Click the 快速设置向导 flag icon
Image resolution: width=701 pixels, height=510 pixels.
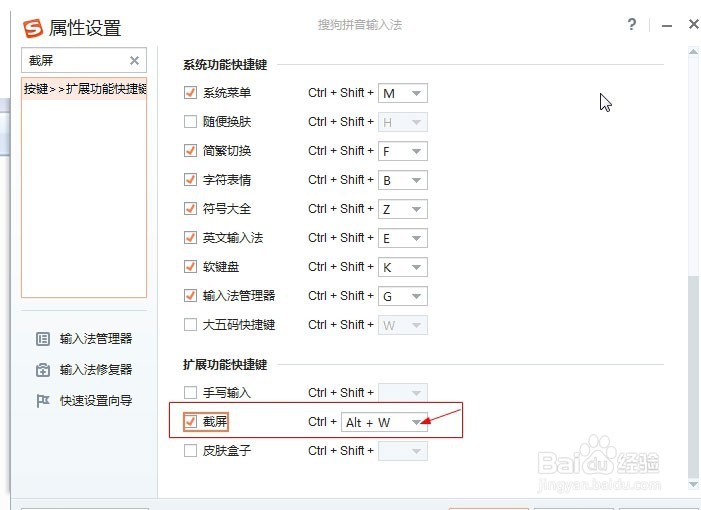(43, 400)
